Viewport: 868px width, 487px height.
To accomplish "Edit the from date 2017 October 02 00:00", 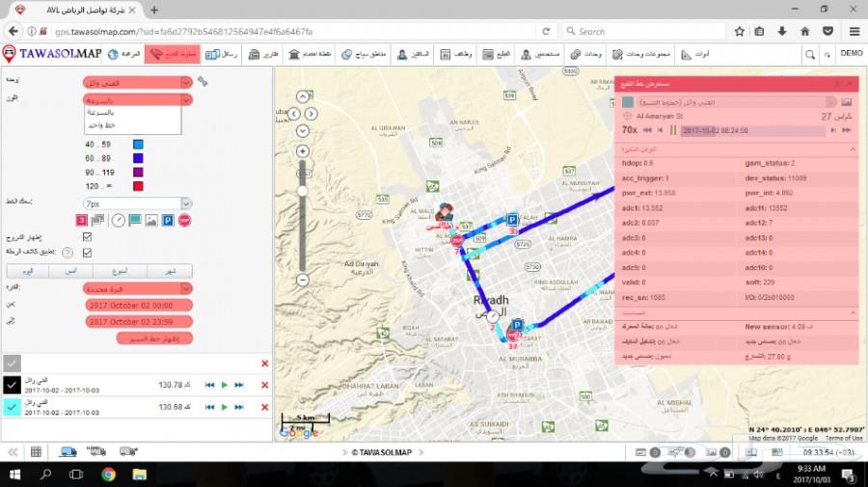I will click(139, 306).
